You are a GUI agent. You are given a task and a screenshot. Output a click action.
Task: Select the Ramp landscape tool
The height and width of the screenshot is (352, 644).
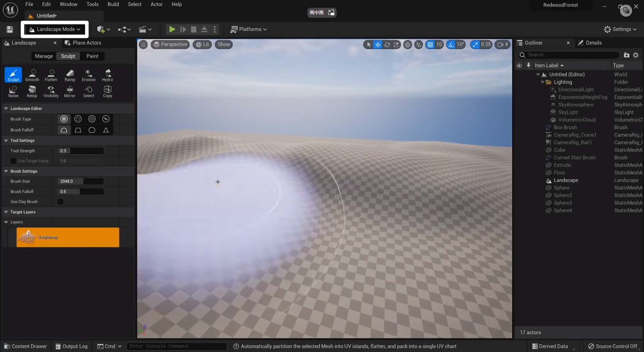pyautogui.click(x=70, y=75)
